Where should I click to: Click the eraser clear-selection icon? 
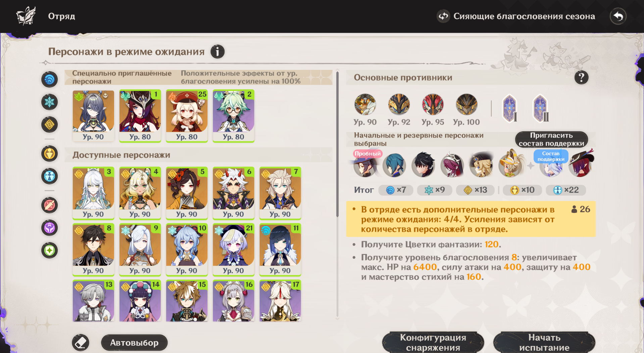pos(81,343)
